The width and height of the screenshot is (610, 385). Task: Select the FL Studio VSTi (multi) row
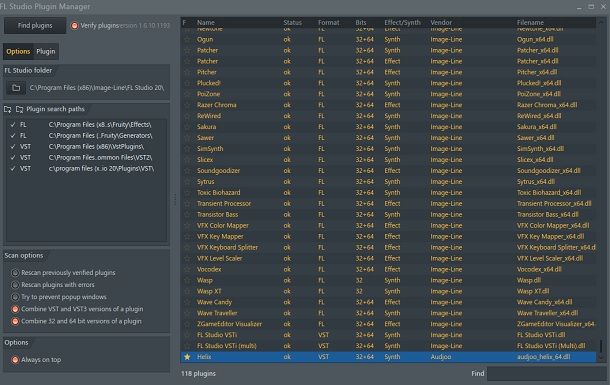click(389, 346)
